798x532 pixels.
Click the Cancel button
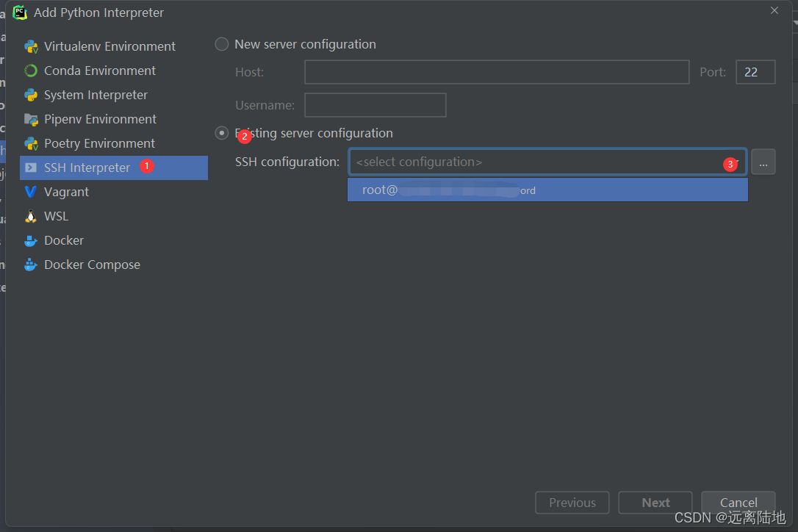[738, 503]
